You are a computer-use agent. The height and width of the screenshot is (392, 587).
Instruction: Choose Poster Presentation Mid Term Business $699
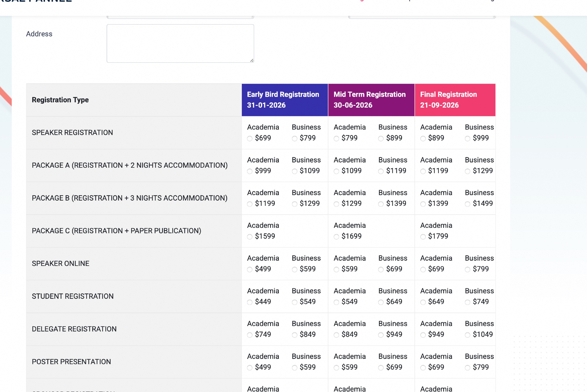(x=381, y=368)
